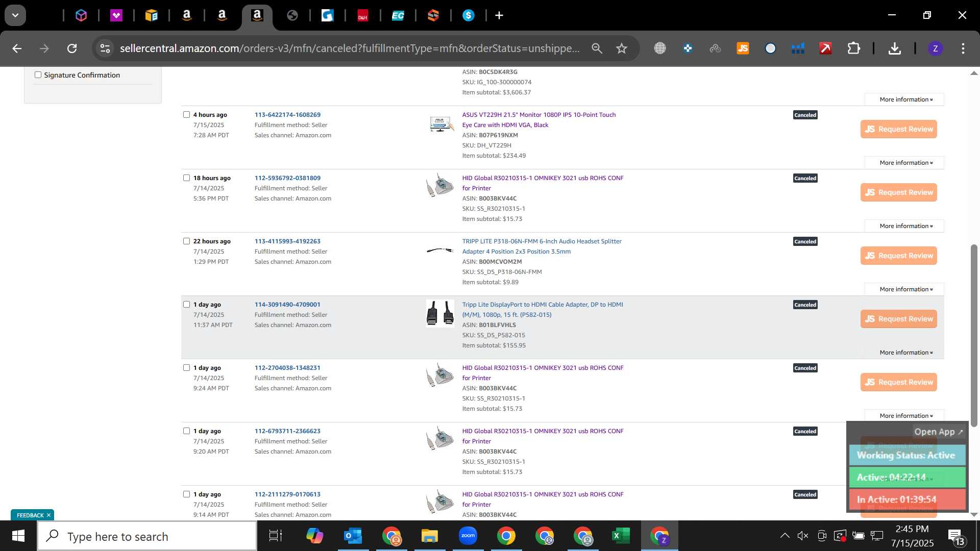980x551 pixels.
Task: Select order 112-2704038-1348231 checkbox
Action: click(x=186, y=368)
